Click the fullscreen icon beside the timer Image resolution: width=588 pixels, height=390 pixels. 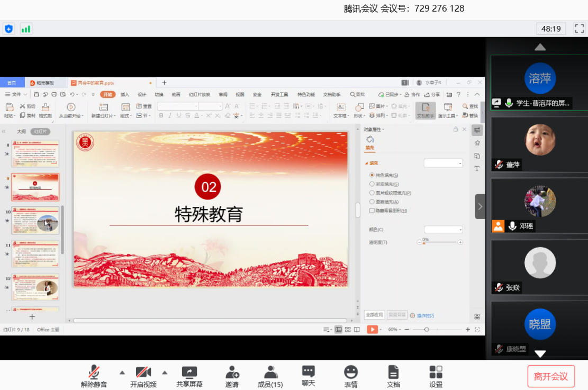point(579,29)
